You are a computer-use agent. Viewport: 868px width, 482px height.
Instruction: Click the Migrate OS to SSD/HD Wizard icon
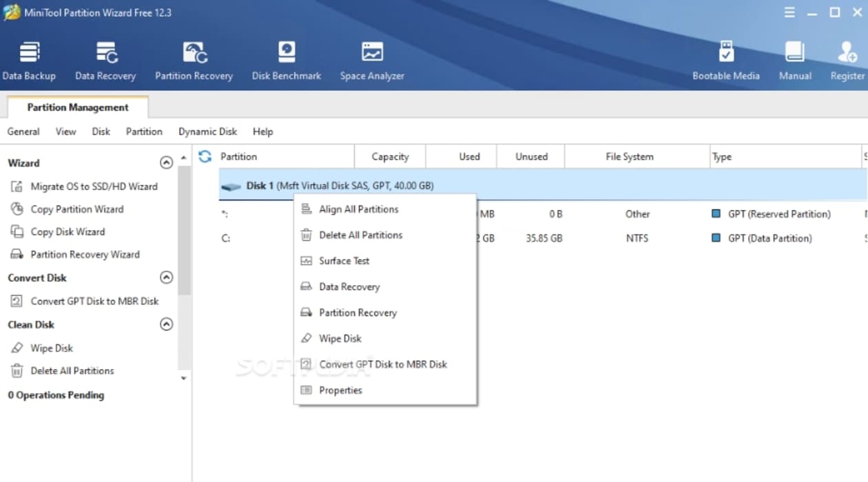point(17,187)
